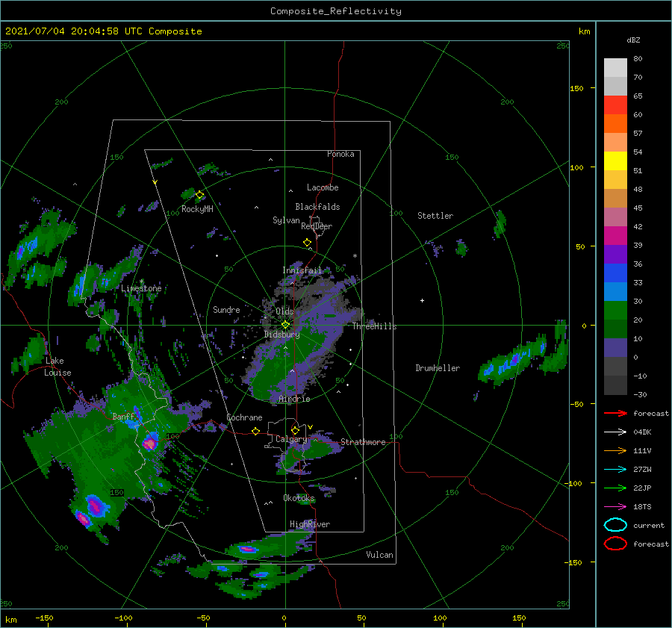Click the yellow diamond marker below Cochrane
This screenshot has height=628, width=672.
click(x=256, y=431)
